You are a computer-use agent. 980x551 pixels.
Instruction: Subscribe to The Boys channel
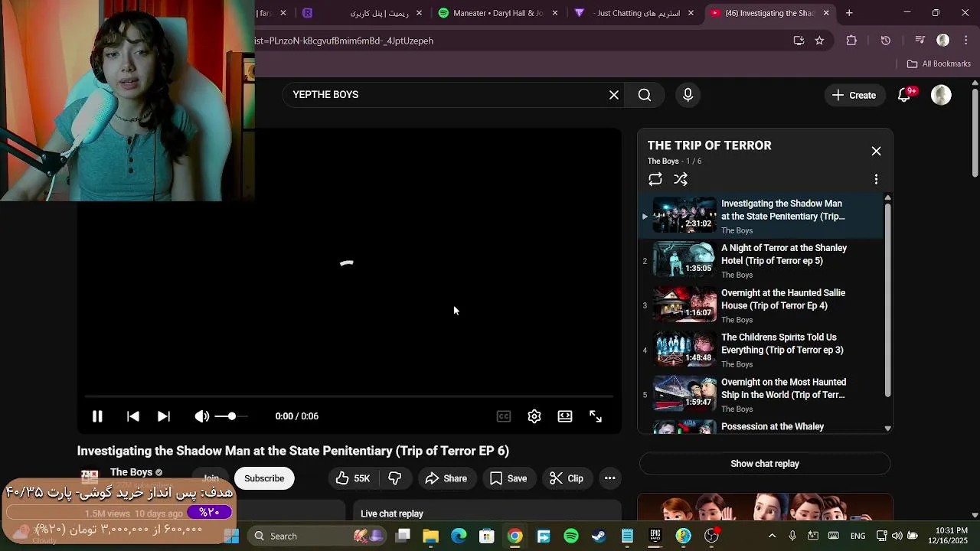[x=264, y=478]
